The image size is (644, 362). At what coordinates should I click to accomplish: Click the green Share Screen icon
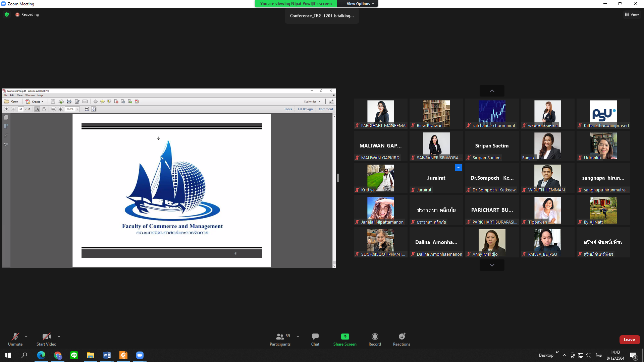(x=345, y=336)
